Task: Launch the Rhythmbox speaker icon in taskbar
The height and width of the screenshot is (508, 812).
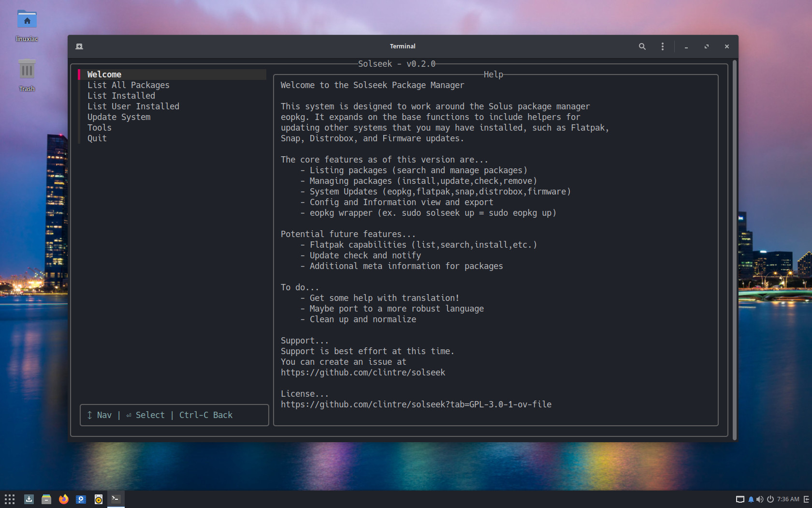Action: 99,499
